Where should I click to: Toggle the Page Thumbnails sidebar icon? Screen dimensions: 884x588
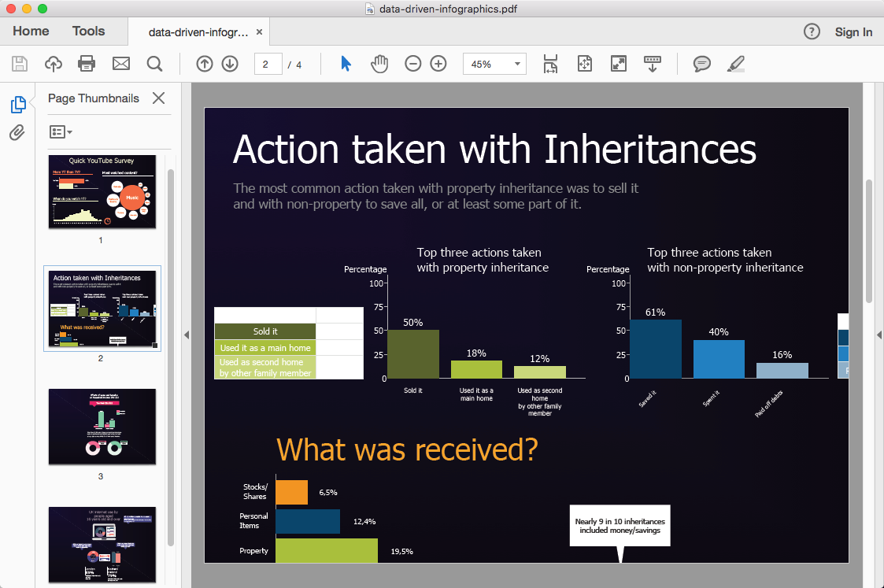(x=17, y=104)
